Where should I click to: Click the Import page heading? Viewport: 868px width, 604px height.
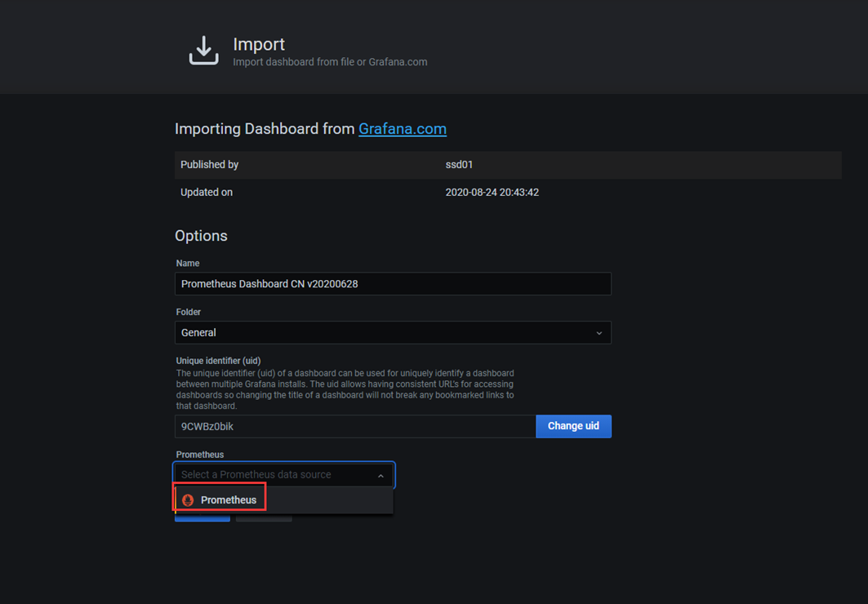pos(259,44)
